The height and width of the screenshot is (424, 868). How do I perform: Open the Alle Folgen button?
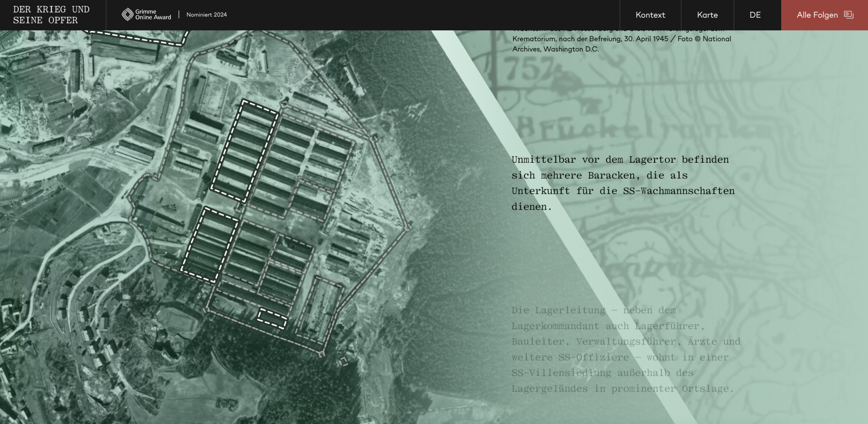pos(825,15)
